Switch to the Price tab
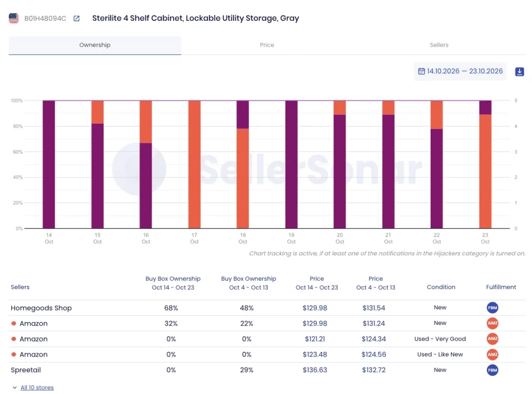This screenshot has width=532, height=394. pos(267,45)
